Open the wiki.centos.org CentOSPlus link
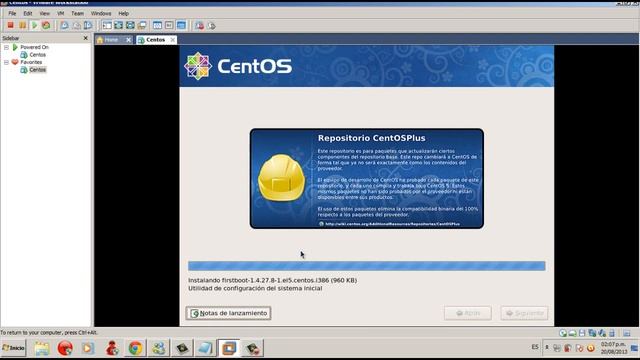The width and height of the screenshot is (640, 360). coord(392,224)
